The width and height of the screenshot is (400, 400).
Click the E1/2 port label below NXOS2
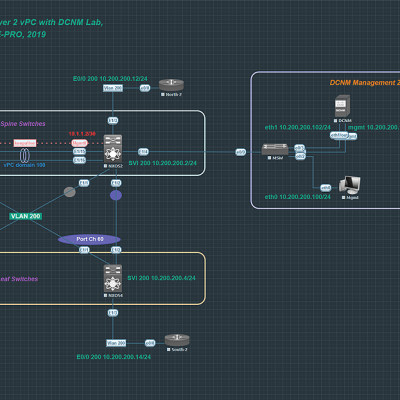point(116,183)
